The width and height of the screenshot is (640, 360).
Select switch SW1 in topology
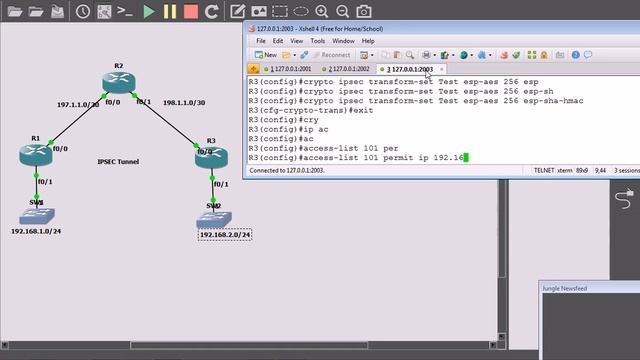[x=37, y=216]
